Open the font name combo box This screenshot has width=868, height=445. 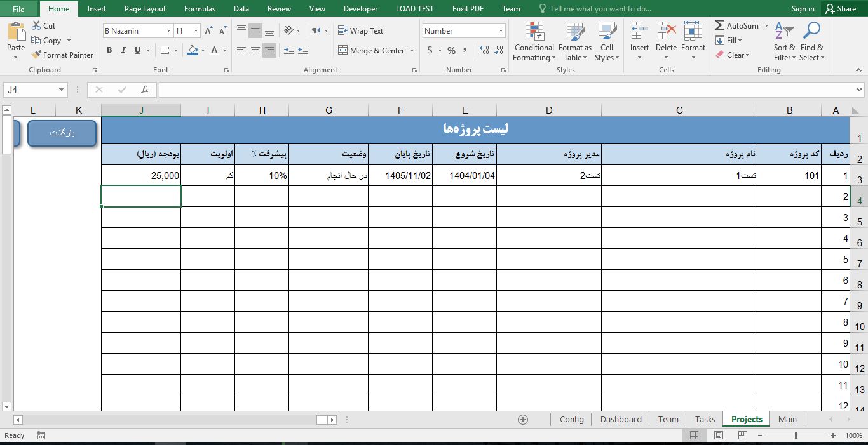(137, 30)
